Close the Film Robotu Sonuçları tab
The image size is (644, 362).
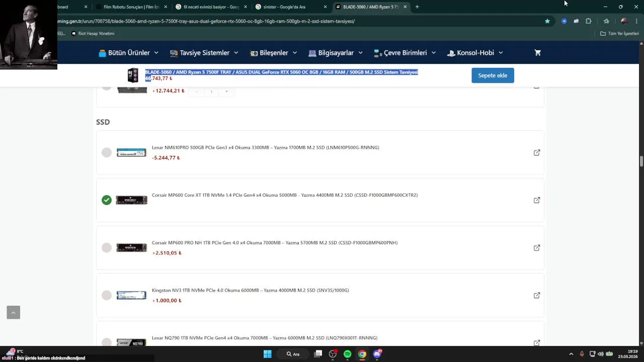[x=166, y=7]
